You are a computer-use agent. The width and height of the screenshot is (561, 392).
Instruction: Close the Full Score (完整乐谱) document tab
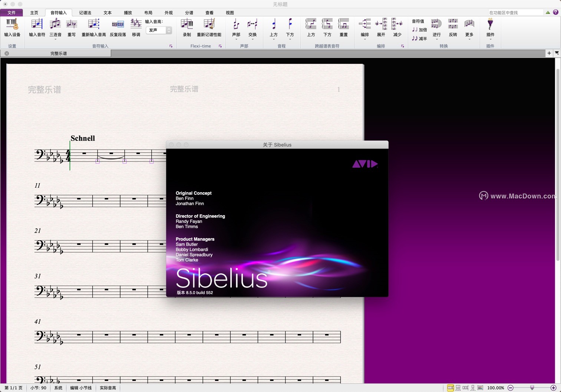(x=7, y=53)
